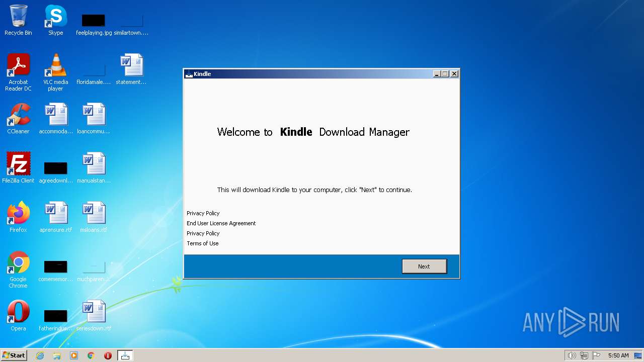Screen dimensions: 644x362
Task: Launch Internet Explorer from the taskbar
Action: click(40, 355)
